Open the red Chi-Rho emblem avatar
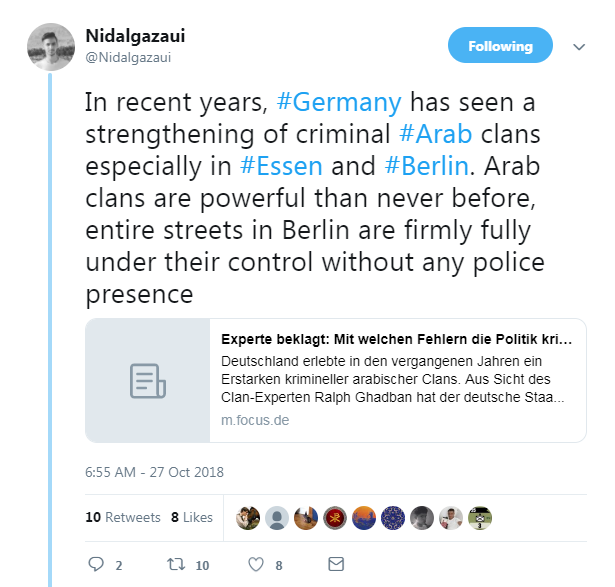 (335, 518)
